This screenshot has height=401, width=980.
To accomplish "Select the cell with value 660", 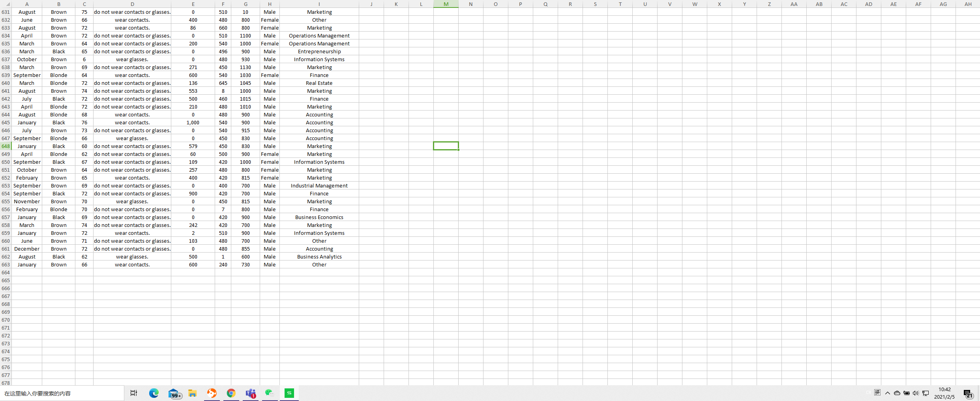I will pyautogui.click(x=223, y=28).
